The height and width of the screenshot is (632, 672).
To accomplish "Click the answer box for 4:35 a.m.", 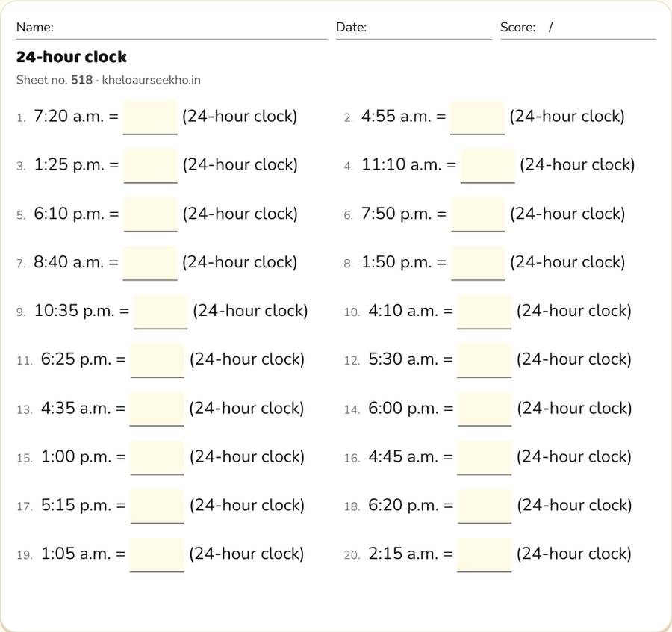I will click(x=157, y=409).
